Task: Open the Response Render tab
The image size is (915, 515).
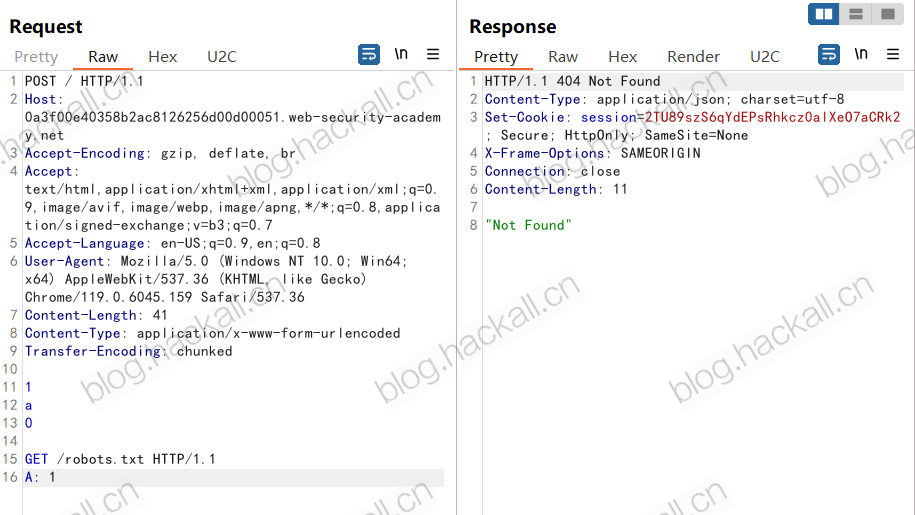Action: pyautogui.click(x=693, y=57)
